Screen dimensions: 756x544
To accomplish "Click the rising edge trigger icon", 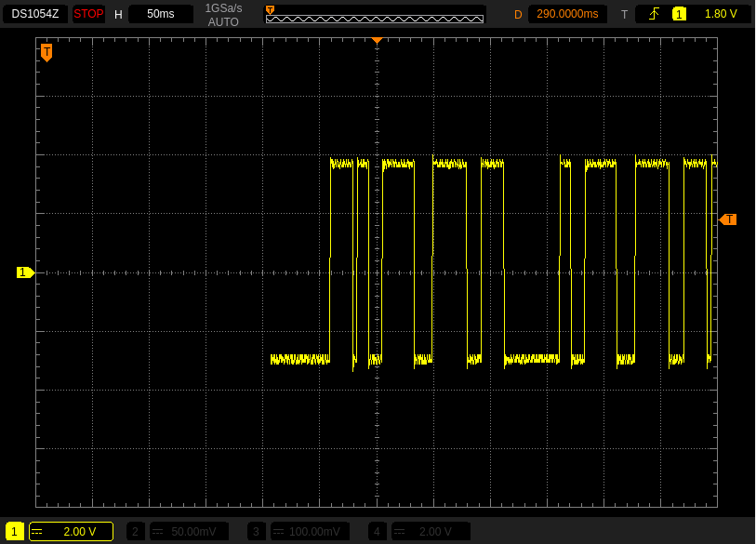I will pos(654,14).
